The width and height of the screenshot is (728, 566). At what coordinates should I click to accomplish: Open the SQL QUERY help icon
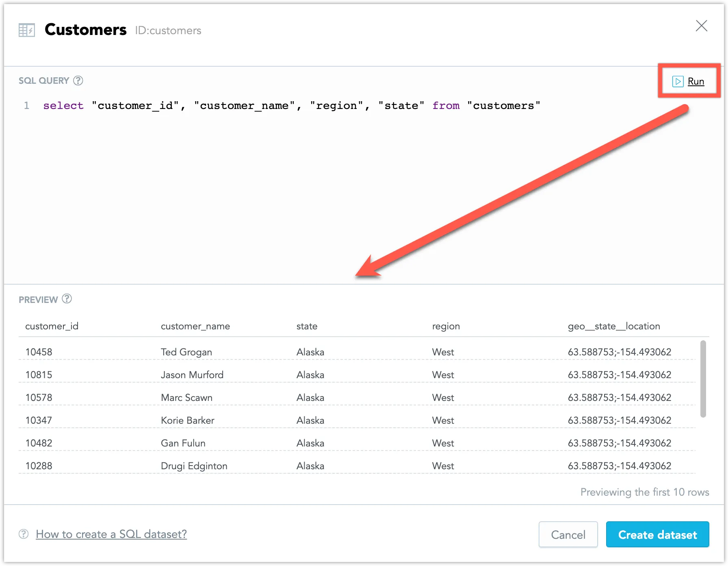[x=78, y=81]
